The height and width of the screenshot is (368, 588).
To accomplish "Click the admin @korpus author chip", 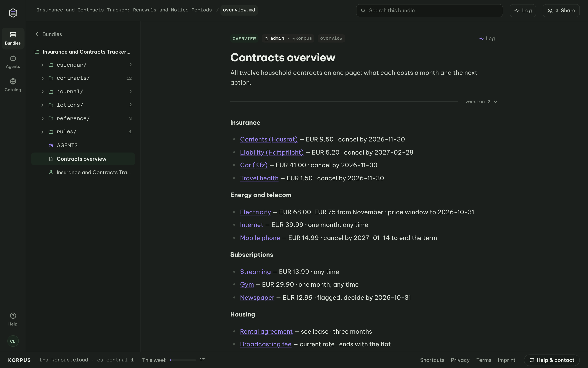I will click(288, 38).
